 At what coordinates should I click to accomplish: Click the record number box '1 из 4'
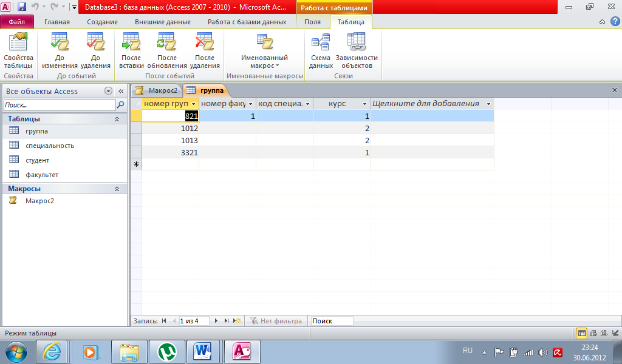(194, 321)
